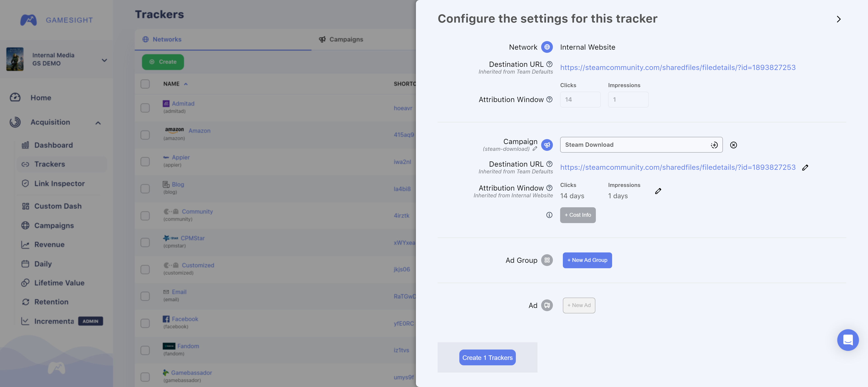Open the campaign Destination URL link

point(678,167)
